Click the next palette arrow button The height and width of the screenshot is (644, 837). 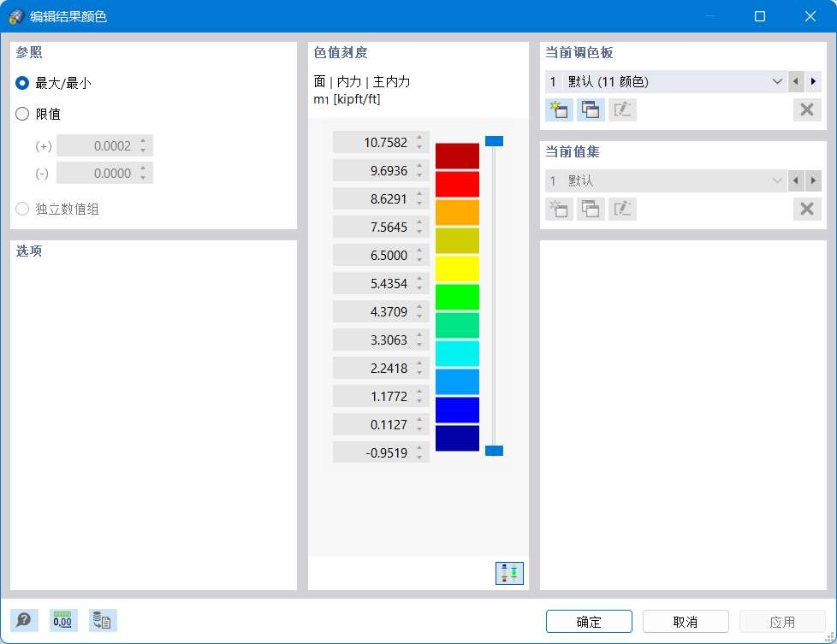tap(813, 81)
